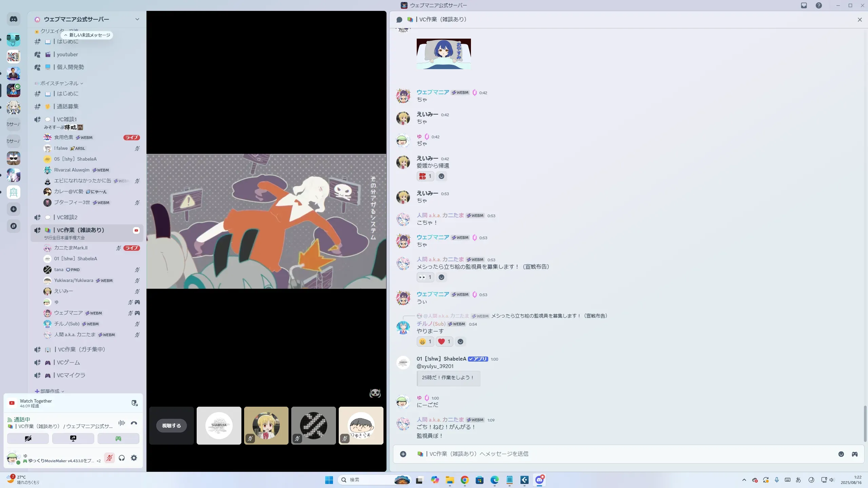Leave the Watch Together activity

(x=134, y=403)
